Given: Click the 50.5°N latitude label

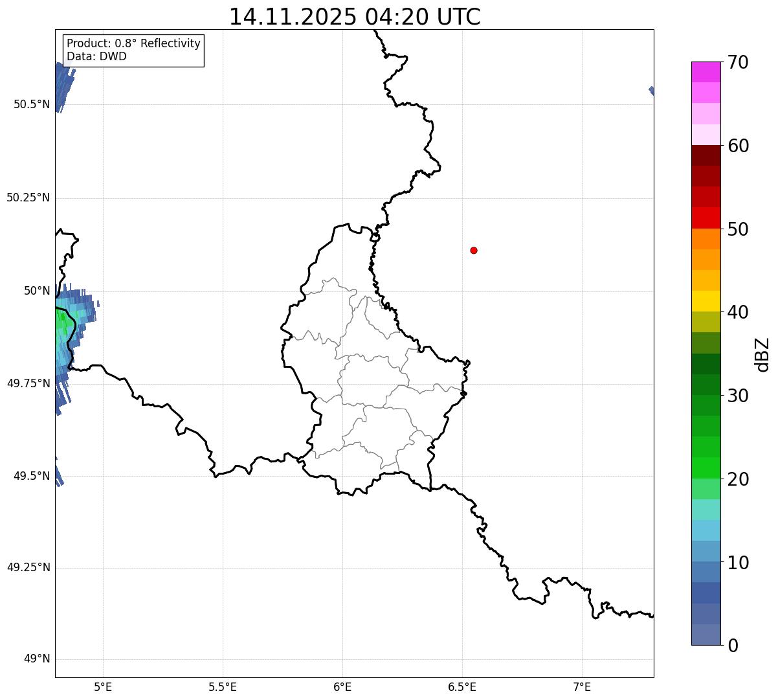Looking at the screenshot, I should click(x=32, y=104).
